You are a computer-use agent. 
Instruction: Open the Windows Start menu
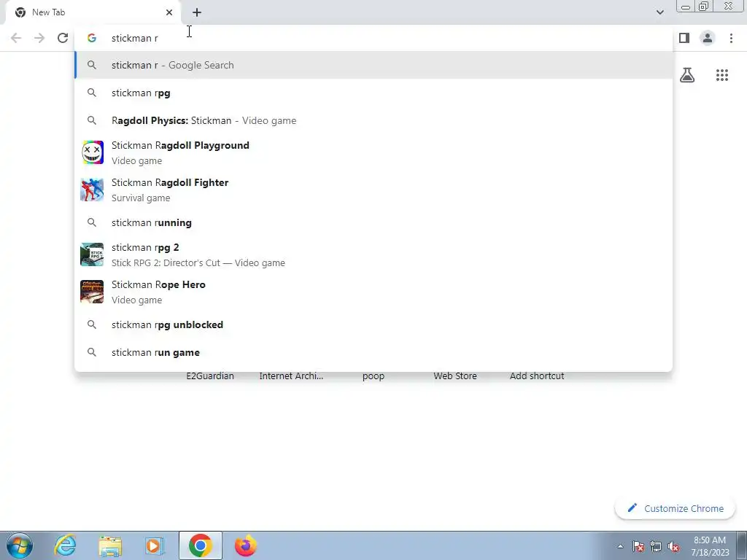coord(20,545)
